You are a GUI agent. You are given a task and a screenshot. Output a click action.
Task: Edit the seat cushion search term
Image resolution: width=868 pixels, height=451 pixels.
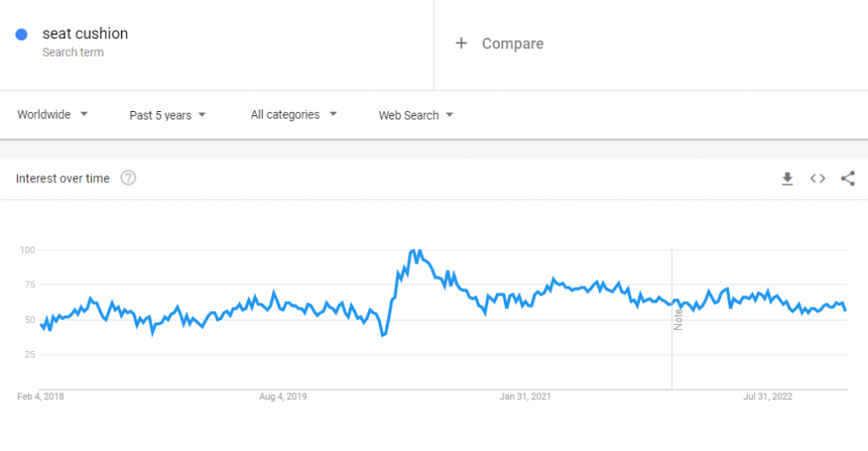click(x=85, y=34)
